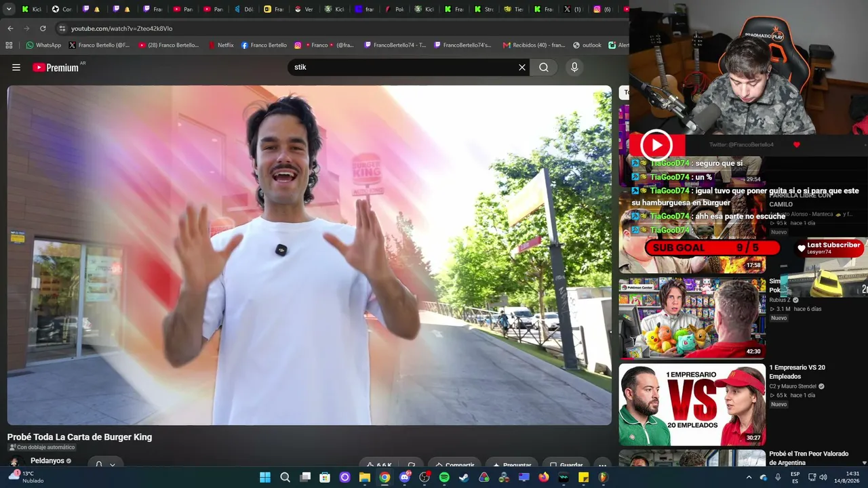Image resolution: width=868 pixels, height=488 pixels.
Task: Switch to the 'Ver' browser tab
Action: coord(304,9)
